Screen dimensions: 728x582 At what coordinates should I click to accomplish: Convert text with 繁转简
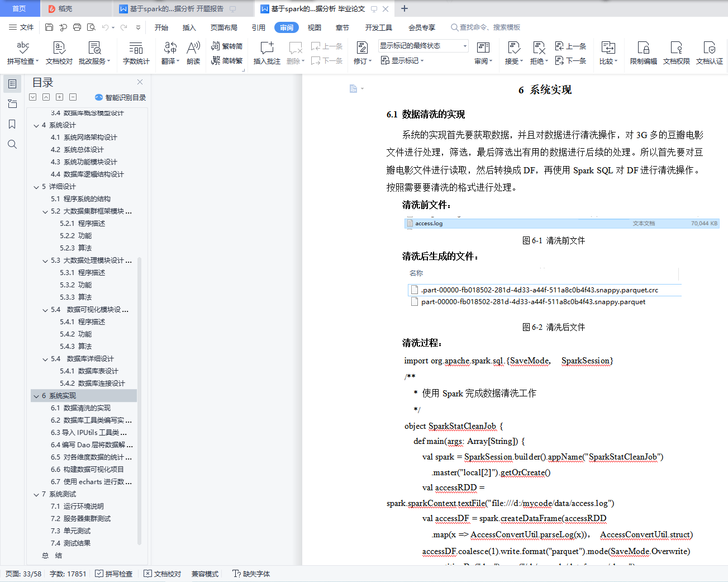click(x=227, y=46)
